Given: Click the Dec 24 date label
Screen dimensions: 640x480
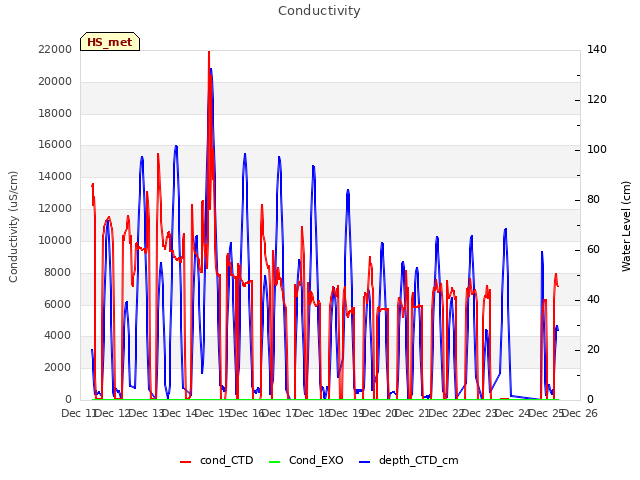Looking at the screenshot, I should (x=512, y=413).
